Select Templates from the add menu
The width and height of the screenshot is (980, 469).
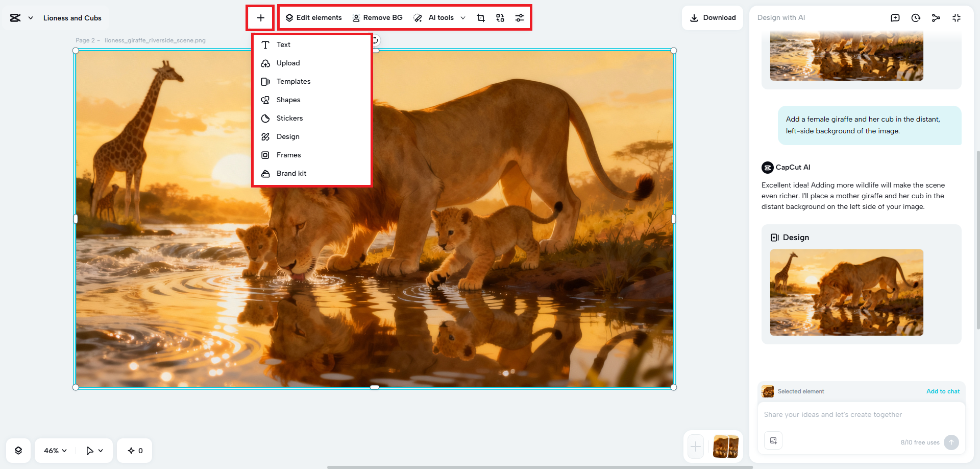tap(293, 81)
